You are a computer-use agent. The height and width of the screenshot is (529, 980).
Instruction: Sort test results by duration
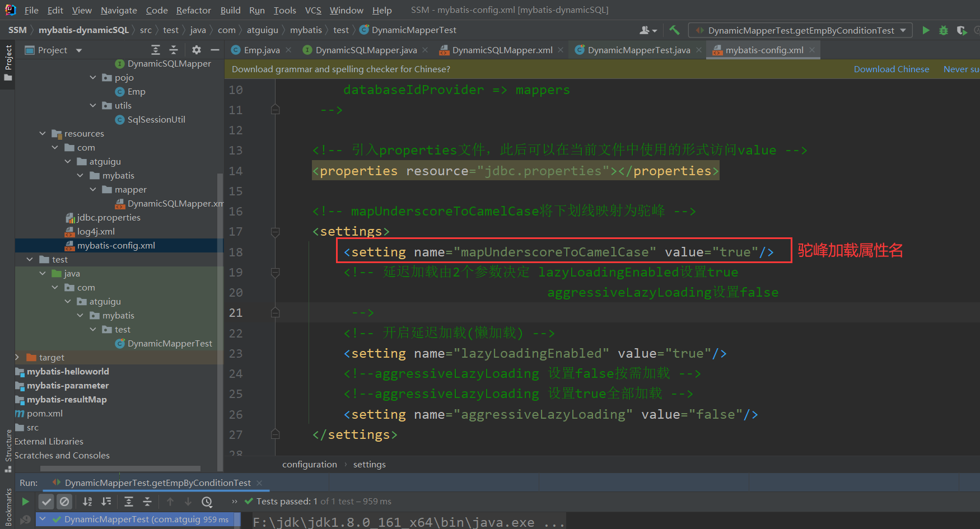(x=106, y=502)
